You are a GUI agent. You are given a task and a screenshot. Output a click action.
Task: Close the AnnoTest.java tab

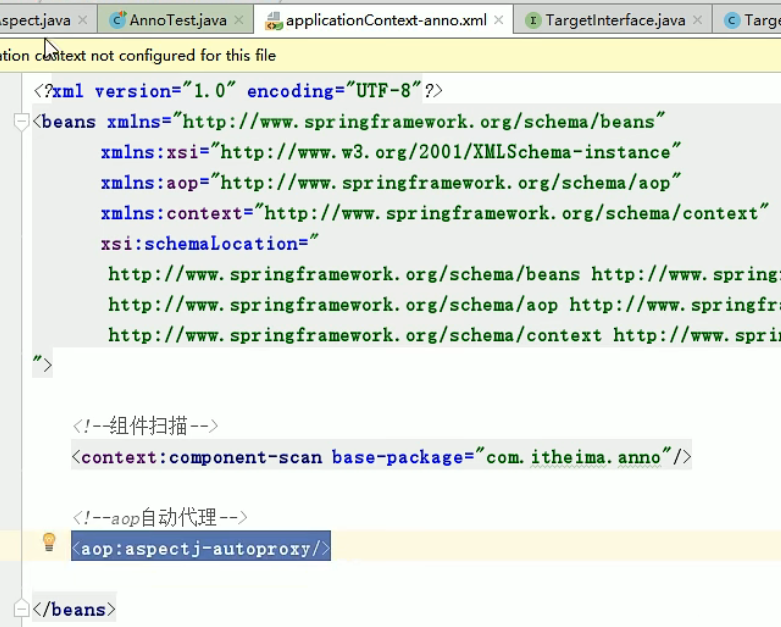[x=239, y=20]
